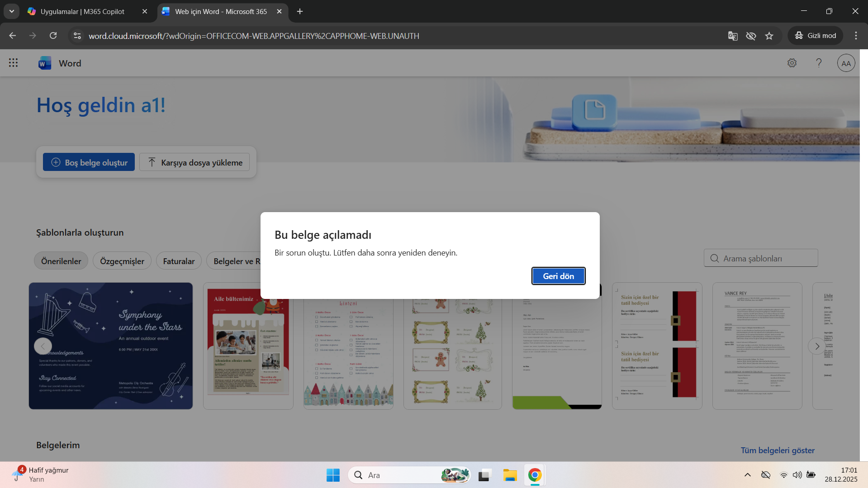Open the VANCE REY resume template
This screenshot has width=868, height=488.
[757, 346]
